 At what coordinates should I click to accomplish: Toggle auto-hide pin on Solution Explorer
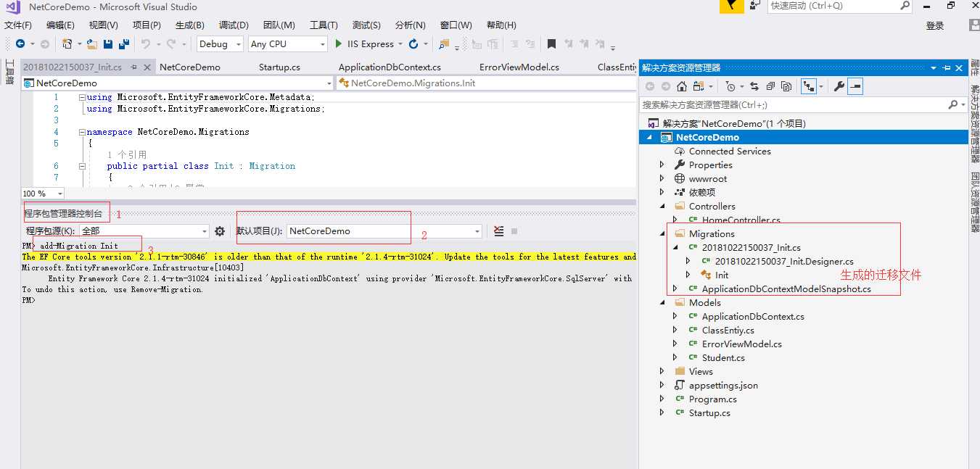coord(948,67)
